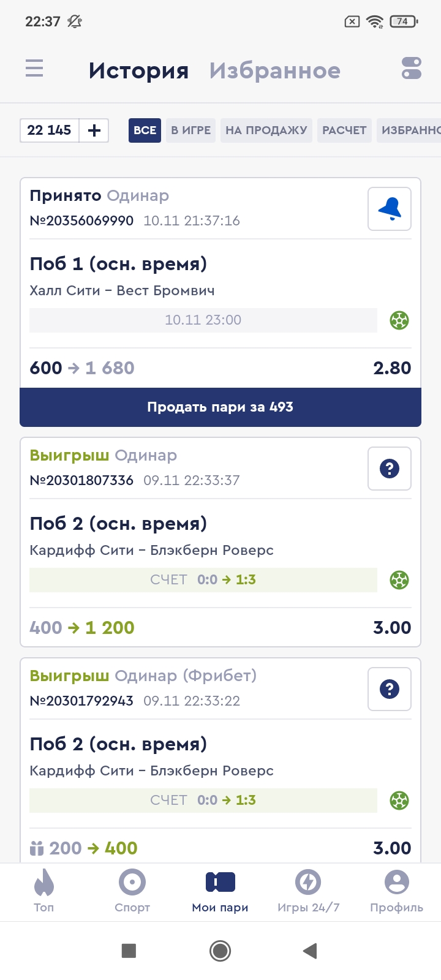Viewport: 441px width, 980px height.
Task: Enable the В ИГРЕ filter chip
Action: point(190,130)
